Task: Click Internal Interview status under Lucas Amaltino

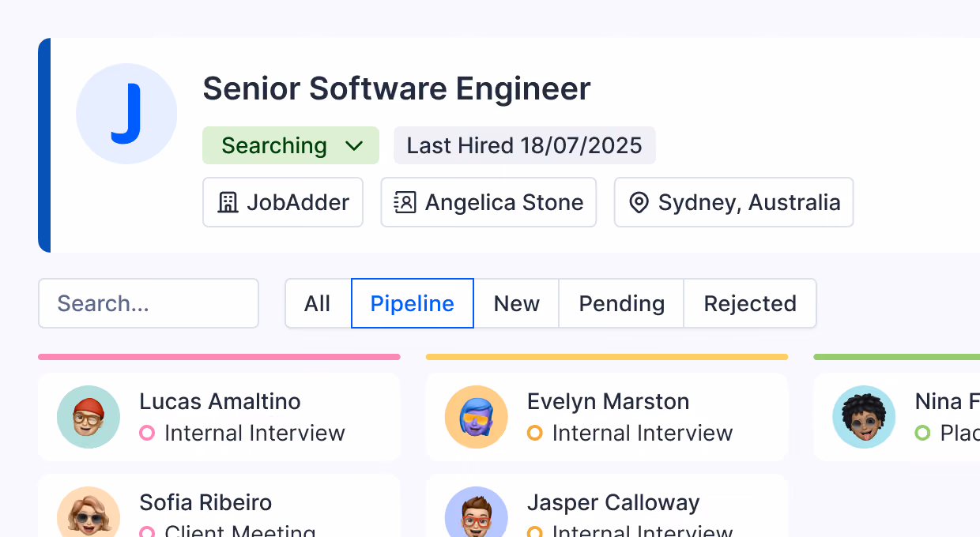Action: (x=254, y=433)
